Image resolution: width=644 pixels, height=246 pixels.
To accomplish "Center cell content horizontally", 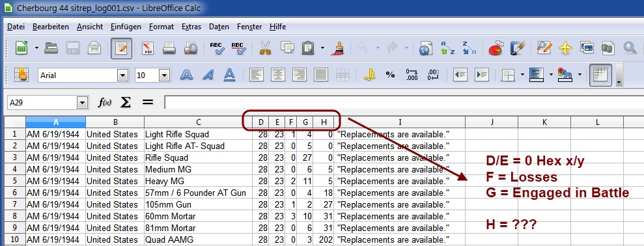I will coord(279,75).
